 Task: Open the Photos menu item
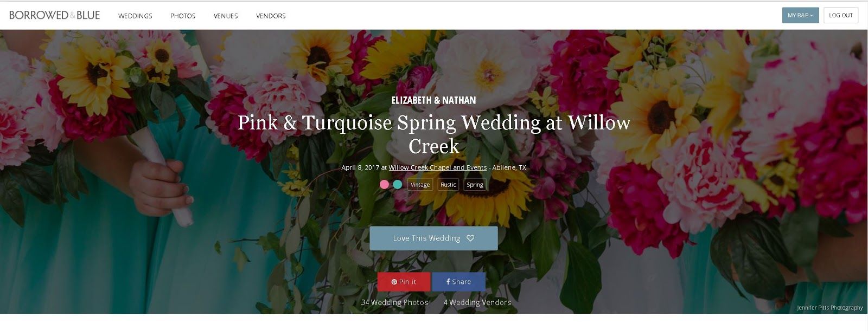pos(183,16)
